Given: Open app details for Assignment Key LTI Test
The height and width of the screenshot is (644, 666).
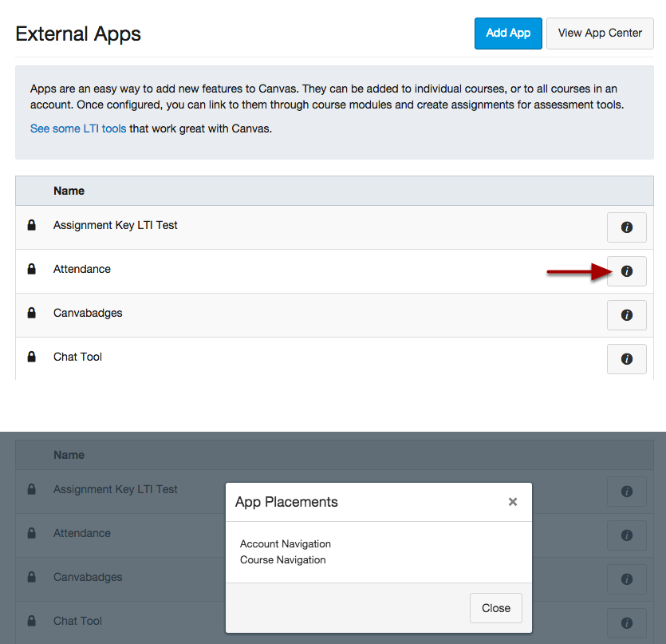Looking at the screenshot, I should (x=626, y=227).
